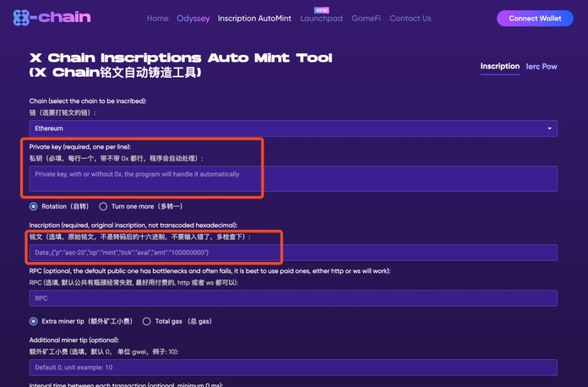Navigate to Launchpad
The image size is (588, 387).
point(321,19)
